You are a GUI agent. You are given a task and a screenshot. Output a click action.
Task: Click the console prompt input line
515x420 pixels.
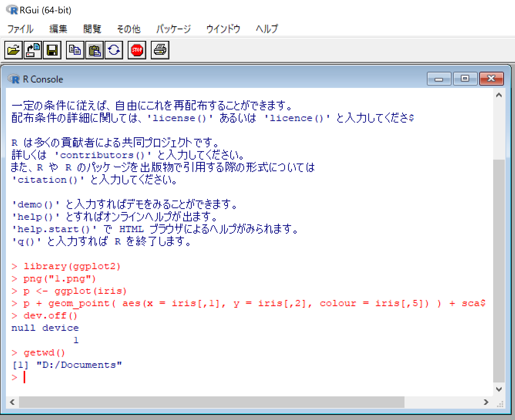[249, 377]
